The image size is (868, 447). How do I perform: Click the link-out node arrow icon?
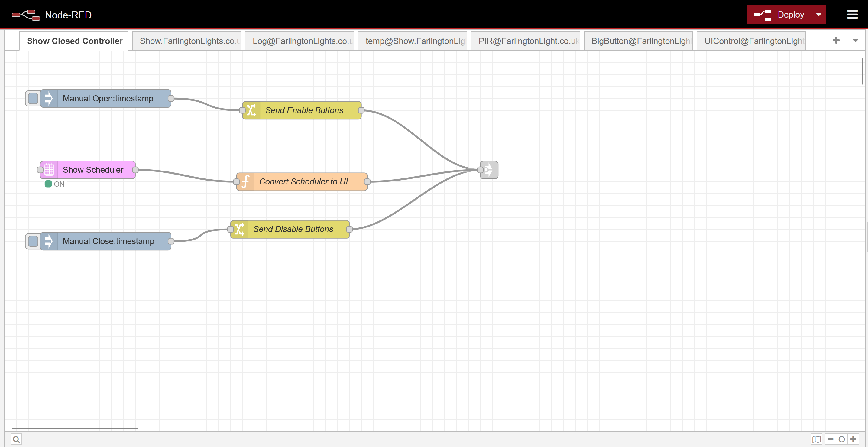(x=490, y=170)
